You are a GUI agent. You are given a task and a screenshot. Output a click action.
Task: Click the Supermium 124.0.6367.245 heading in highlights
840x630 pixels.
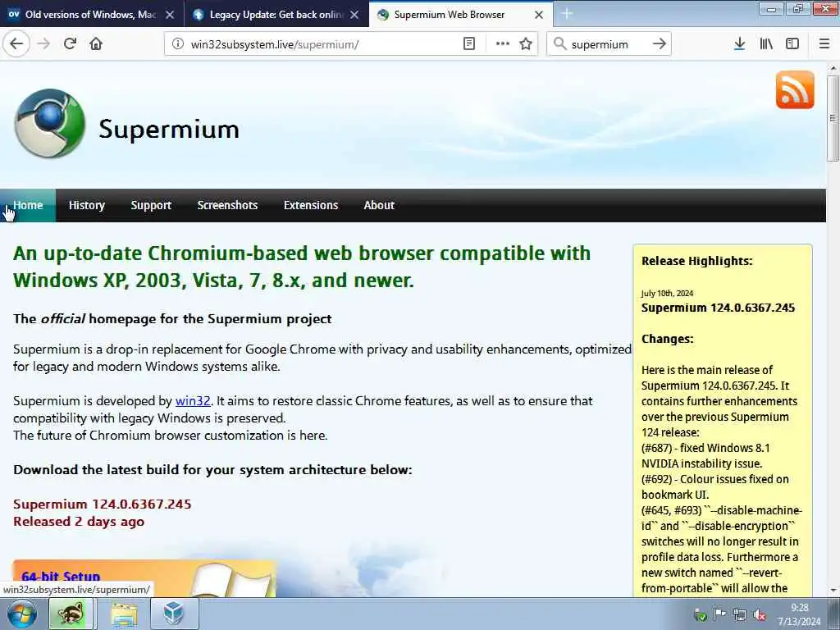[x=718, y=308]
